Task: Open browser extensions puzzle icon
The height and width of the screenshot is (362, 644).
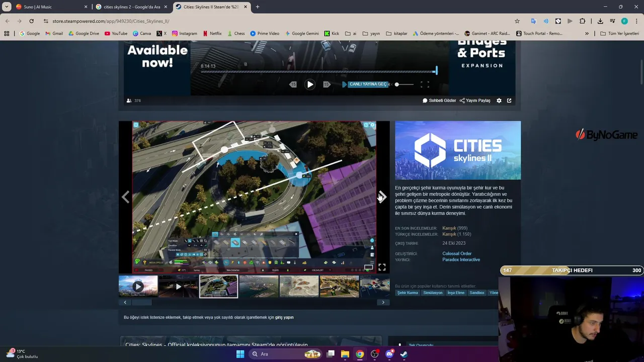Action: click(x=582, y=21)
